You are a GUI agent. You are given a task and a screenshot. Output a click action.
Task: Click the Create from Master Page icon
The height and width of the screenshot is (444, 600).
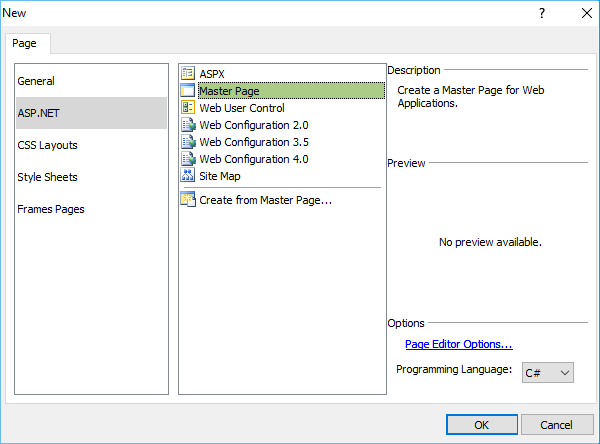(187, 200)
